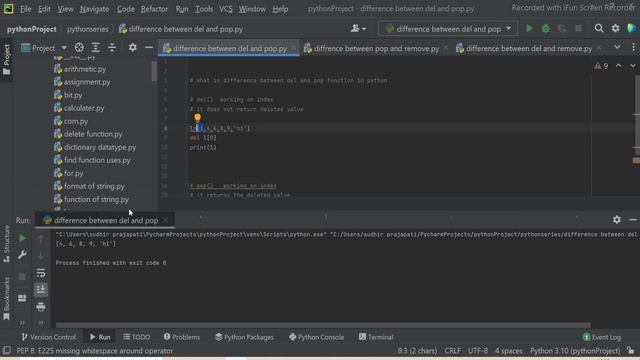Screen dimensions: 640x360
Task: Toggle read-only lock in status bar
Action: [x=631, y=351]
